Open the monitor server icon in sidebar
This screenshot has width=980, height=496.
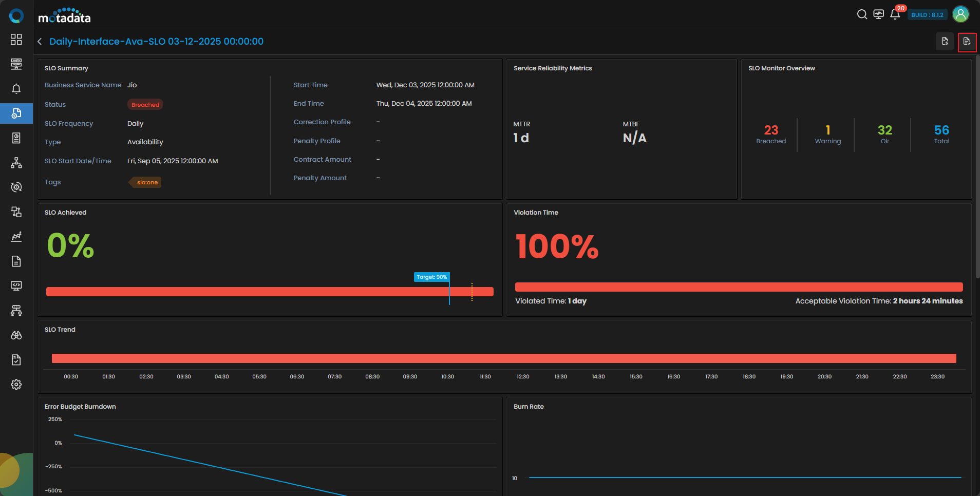(x=16, y=64)
